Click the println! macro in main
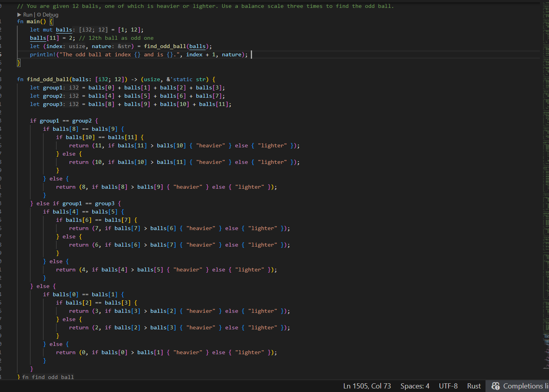Viewport: 549px width, 392px height. 43,55
